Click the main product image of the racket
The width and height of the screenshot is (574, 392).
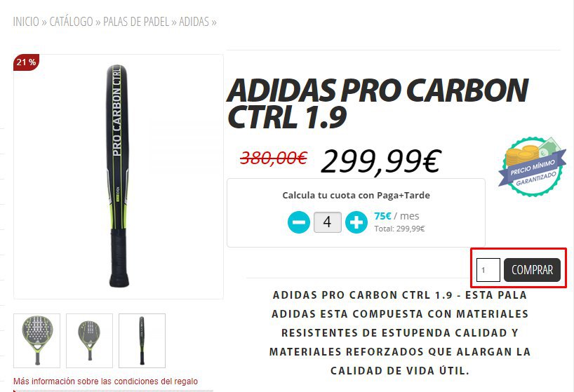click(119, 177)
